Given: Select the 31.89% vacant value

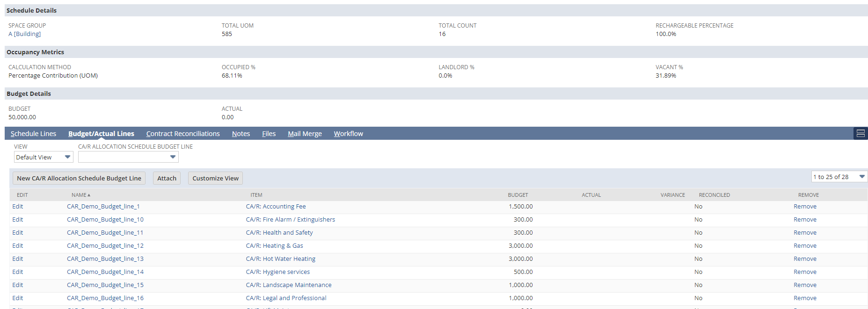Looking at the screenshot, I should [666, 75].
